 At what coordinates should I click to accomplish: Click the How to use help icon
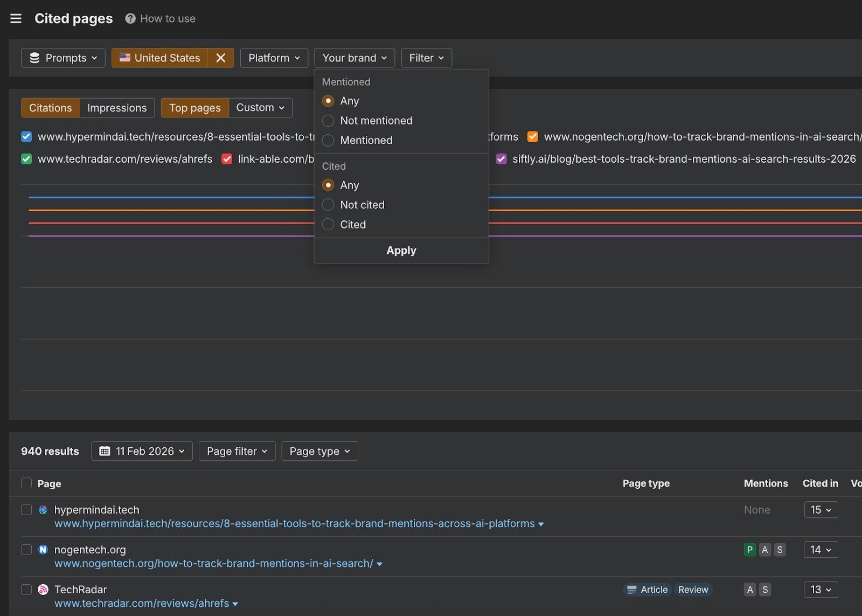click(x=130, y=19)
